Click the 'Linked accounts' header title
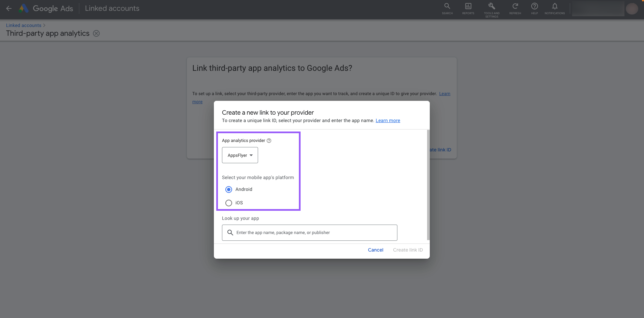 [x=112, y=8]
